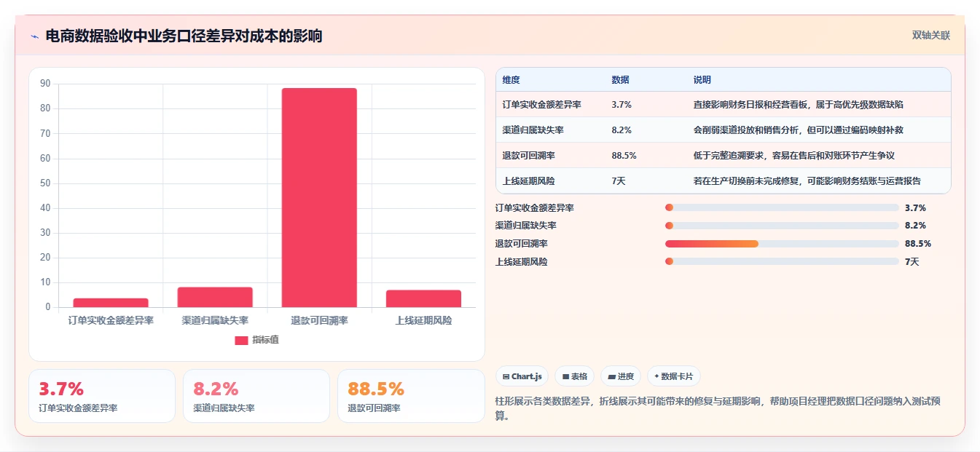Click description starting 若在生产切换前
The width and height of the screenshot is (980, 452).
pos(807,181)
